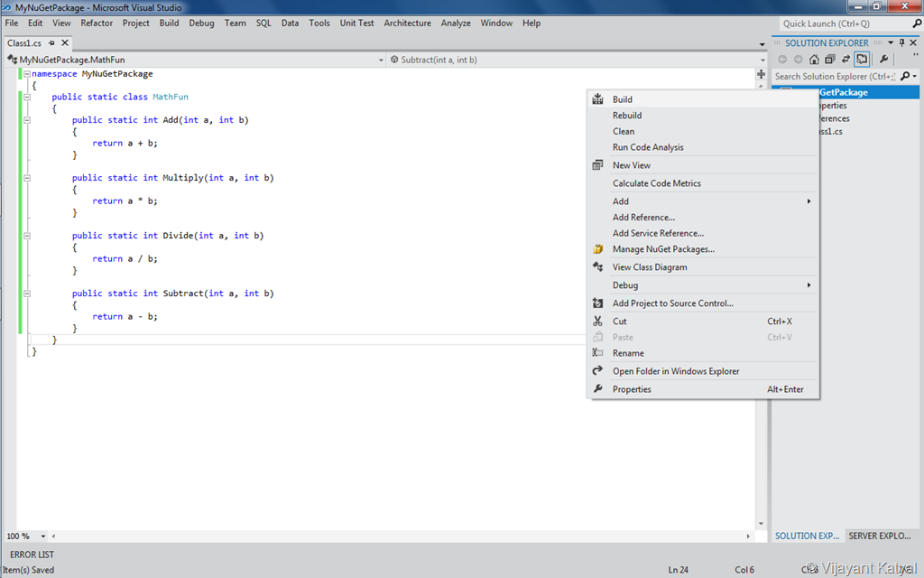Click the New View icon in context menu

597,165
